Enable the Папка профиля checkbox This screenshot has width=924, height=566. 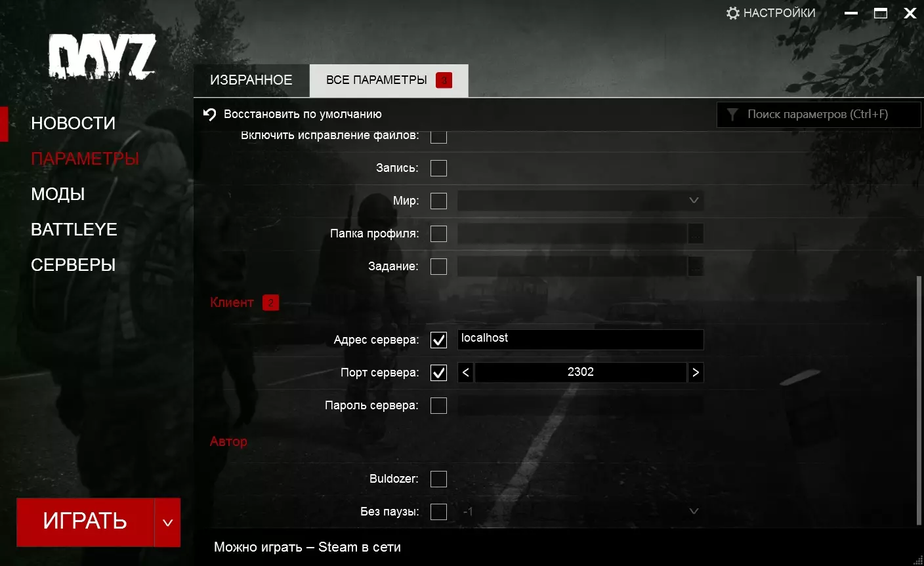pos(438,233)
